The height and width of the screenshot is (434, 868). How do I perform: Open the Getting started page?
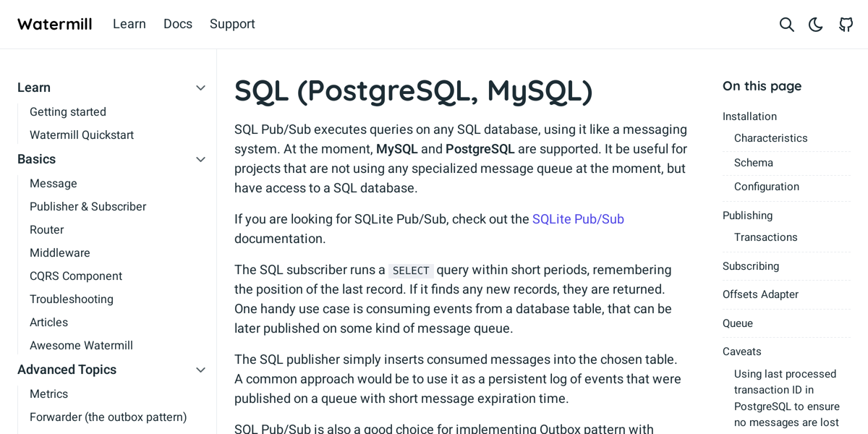[x=67, y=111]
